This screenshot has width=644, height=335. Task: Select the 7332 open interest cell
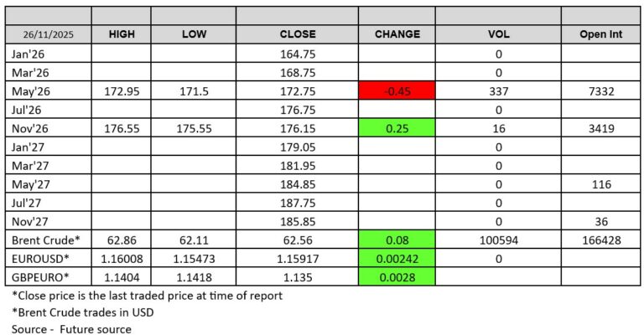(598, 90)
